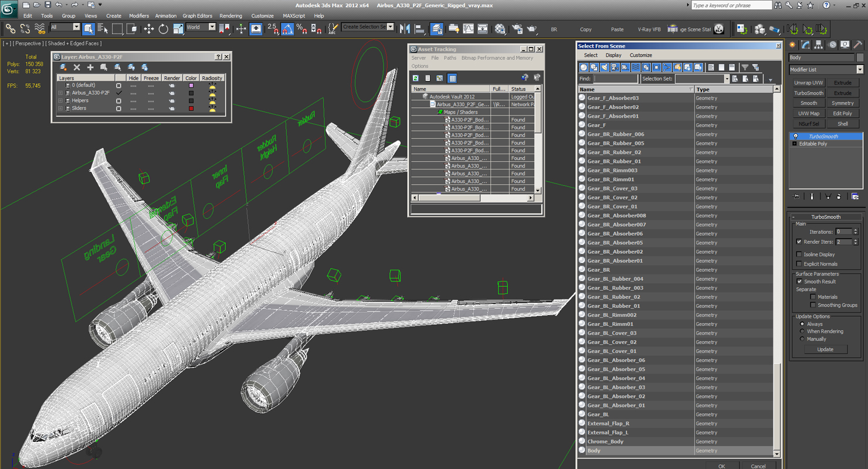
Task: Click the Unwrap UVW modifier button
Action: (809, 83)
